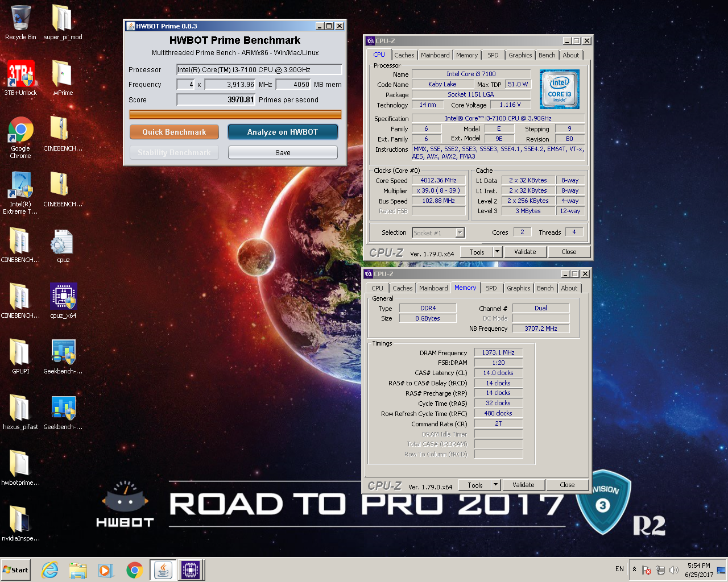This screenshot has width=728, height=582.
Task: Switch to Bench tab in upper CPU-Z
Action: click(547, 55)
